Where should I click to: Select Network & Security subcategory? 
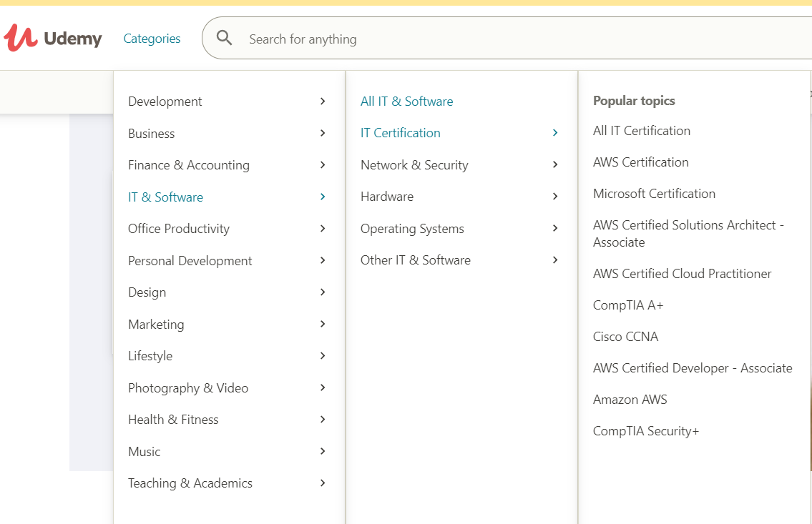point(414,165)
